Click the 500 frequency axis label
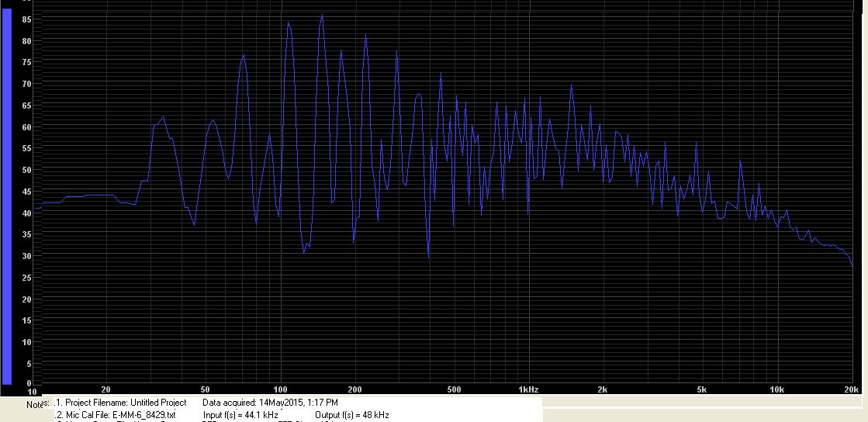Screen dimensions: 868x422 (x=454, y=389)
